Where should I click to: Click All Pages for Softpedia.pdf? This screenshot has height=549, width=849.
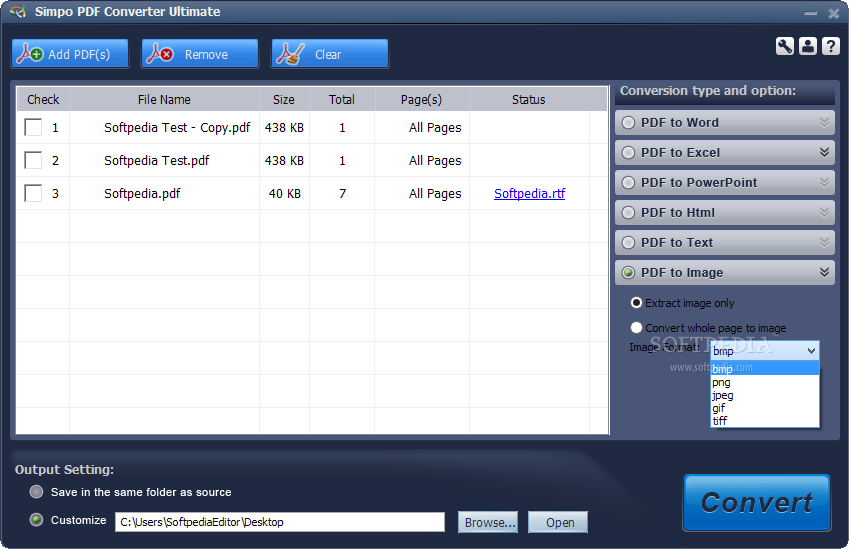435,194
